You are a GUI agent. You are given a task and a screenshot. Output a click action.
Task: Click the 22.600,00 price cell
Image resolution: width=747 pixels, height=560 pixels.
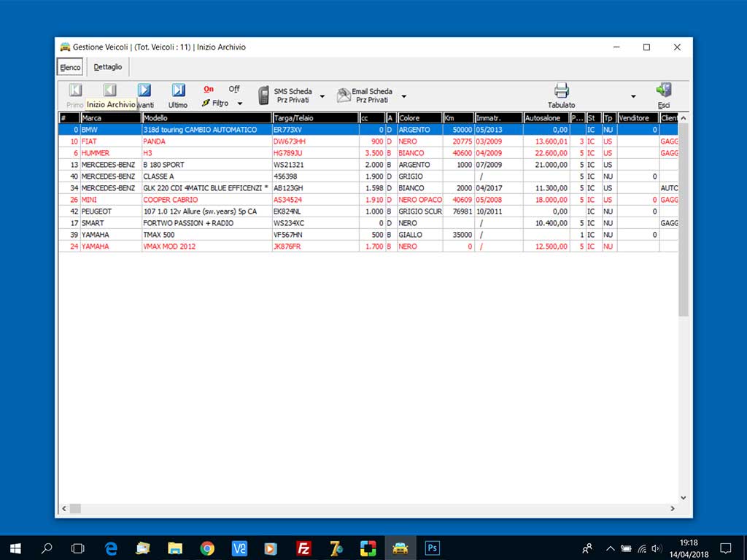coord(546,153)
